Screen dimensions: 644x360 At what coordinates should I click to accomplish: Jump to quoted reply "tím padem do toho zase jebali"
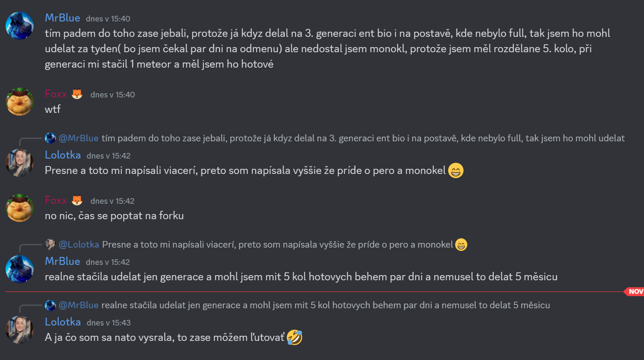pos(363,138)
